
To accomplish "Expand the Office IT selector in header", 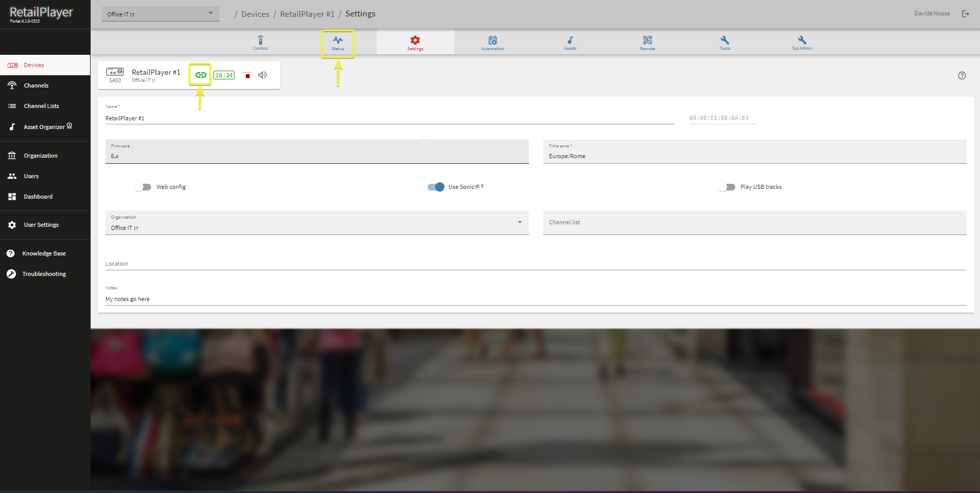I will click(160, 14).
